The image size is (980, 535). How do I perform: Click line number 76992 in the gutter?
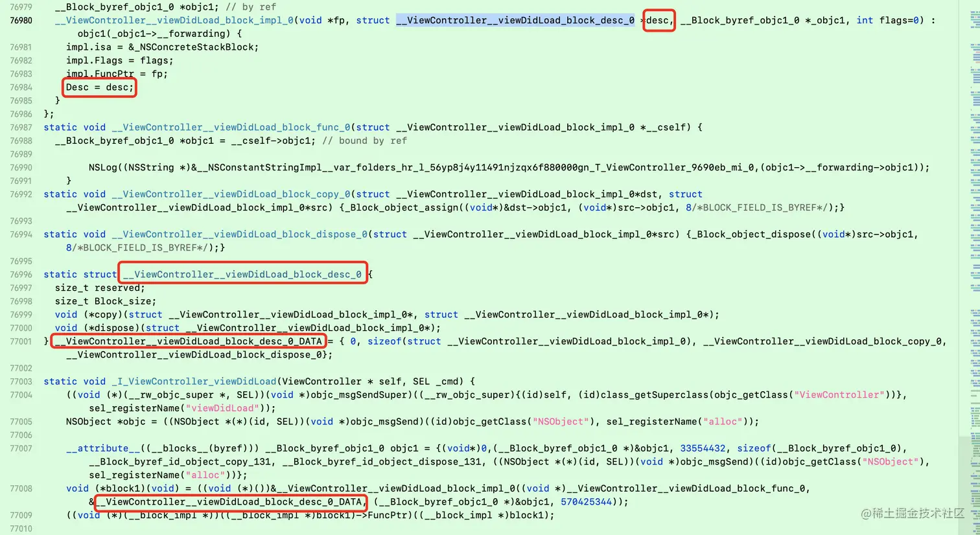pyautogui.click(x=21, y=194)
